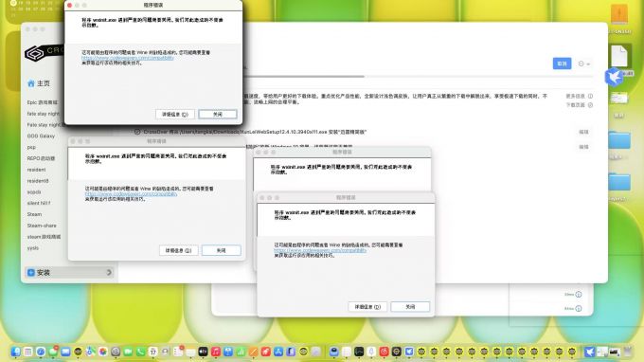The width and height of the screenshot is (644, 362).
Task: Select the lower blue folder on the desktop
Action: pyautogui.click(x=619, y=182)
